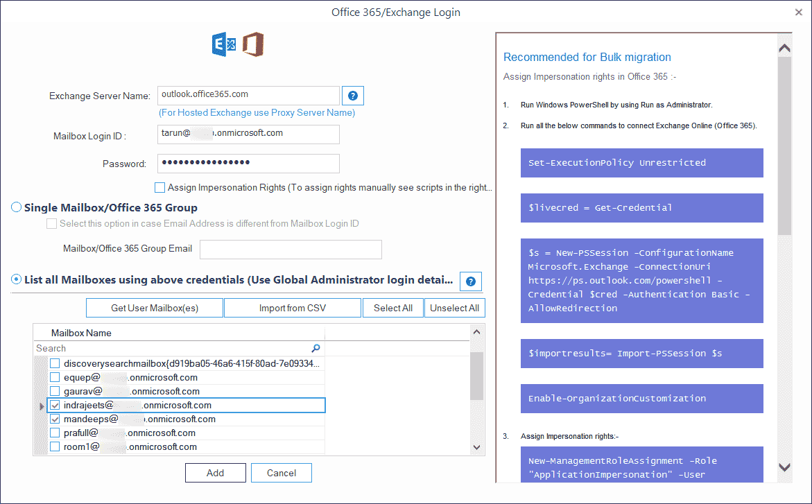Click the row indicator arrow beside indrajeets
This screenshot has height=504, width=812.
pos(42,406)
